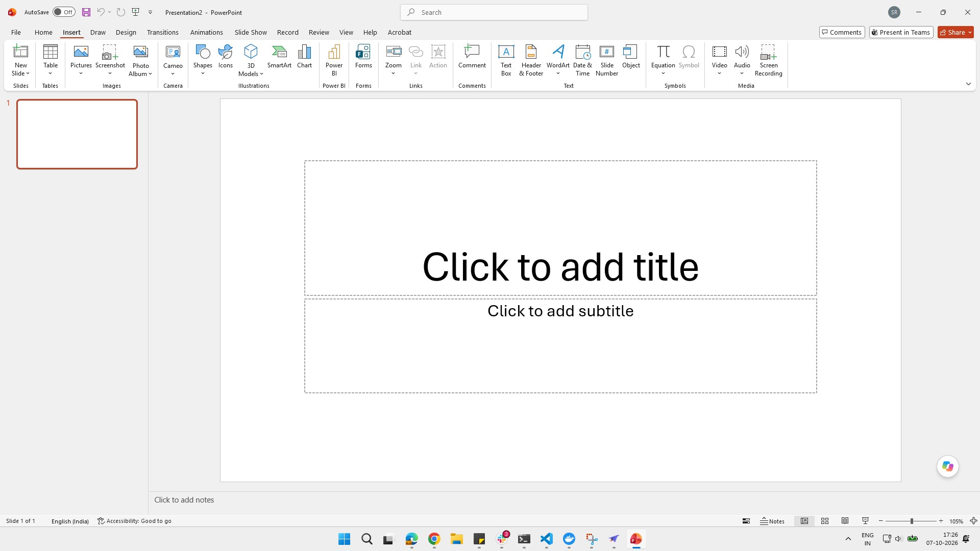Open the Transitions tab
980x551 pixels.
coord(162,32)
